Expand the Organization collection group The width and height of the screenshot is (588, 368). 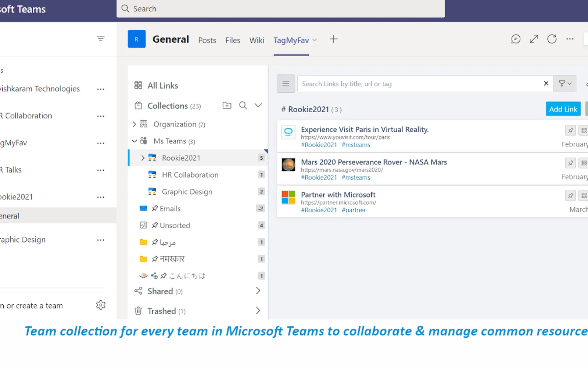pos(134,124)
